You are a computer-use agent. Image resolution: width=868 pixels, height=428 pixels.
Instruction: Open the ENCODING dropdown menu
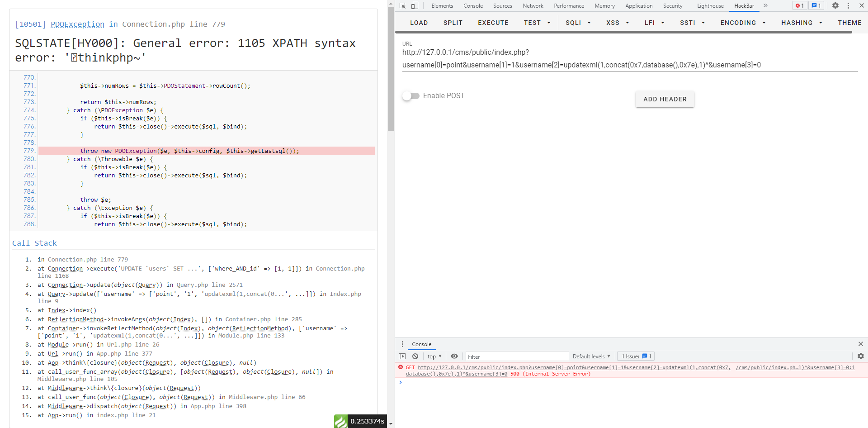pos(743,23)
